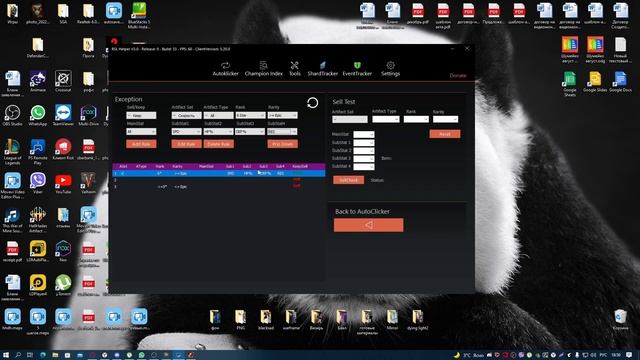This screenshot has height=360, width=640.
Task: Click the uTorrent desktop icon
Action: [x=63, y=284]
